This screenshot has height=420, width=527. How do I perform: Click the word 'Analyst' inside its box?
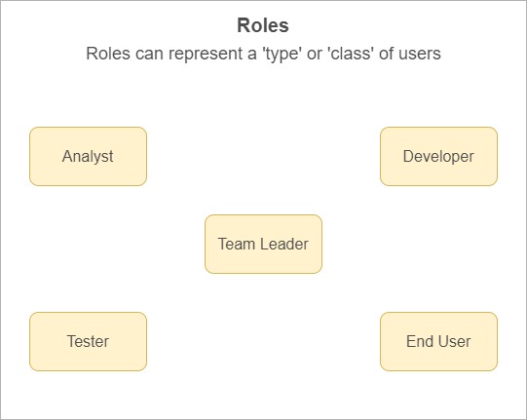(x=88, y=157)
